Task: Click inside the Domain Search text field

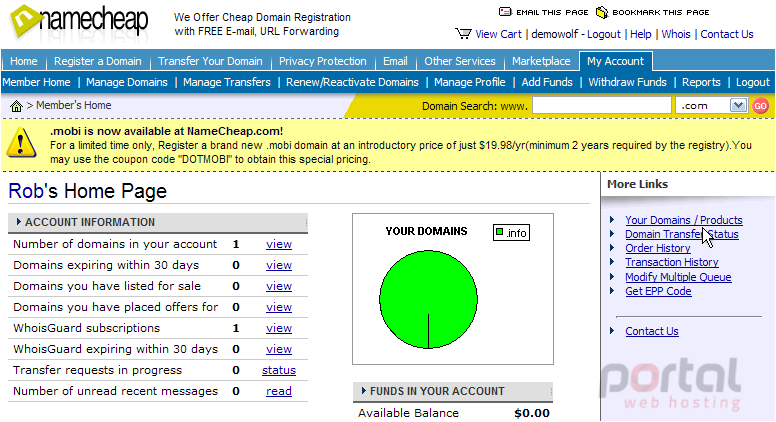Action: coord(601,105)
